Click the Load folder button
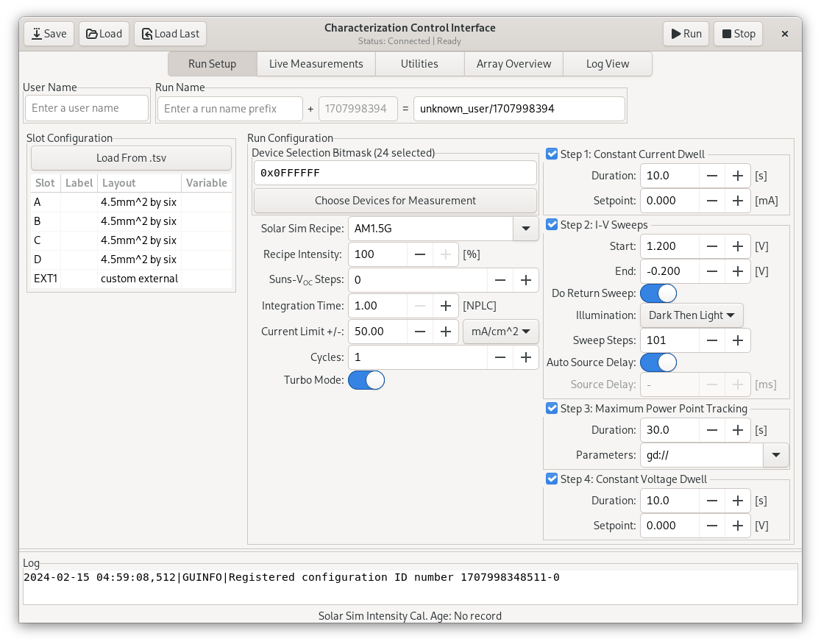Viewport: 821px width, 644px height. tap(104, 34)
